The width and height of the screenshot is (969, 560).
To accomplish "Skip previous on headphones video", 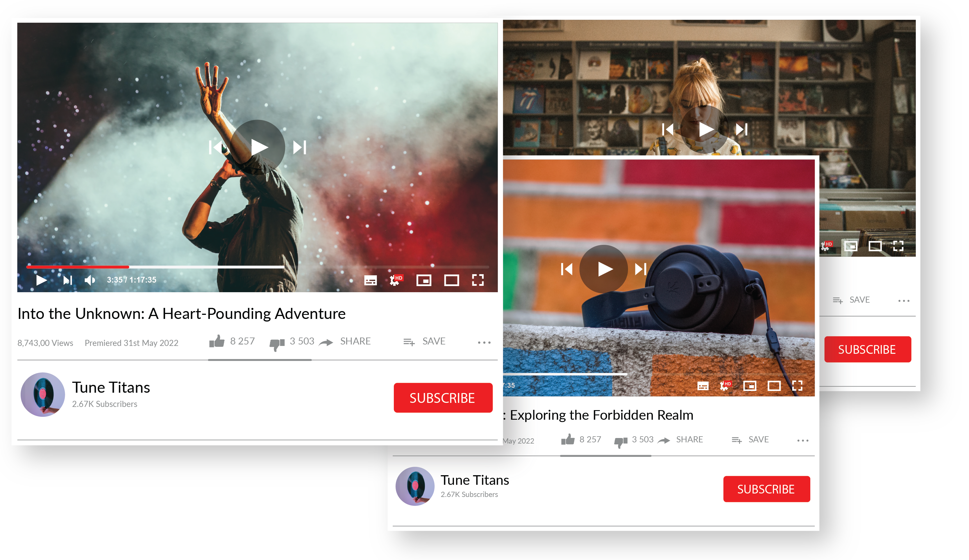I will pos(566,269).
